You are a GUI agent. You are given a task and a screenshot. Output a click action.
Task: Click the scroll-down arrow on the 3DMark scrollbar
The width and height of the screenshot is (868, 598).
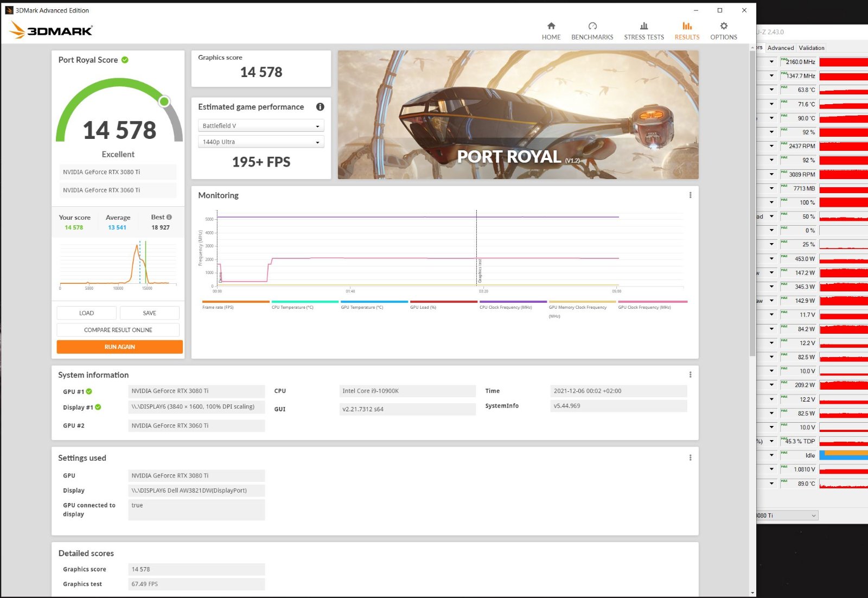coord(752,593)
